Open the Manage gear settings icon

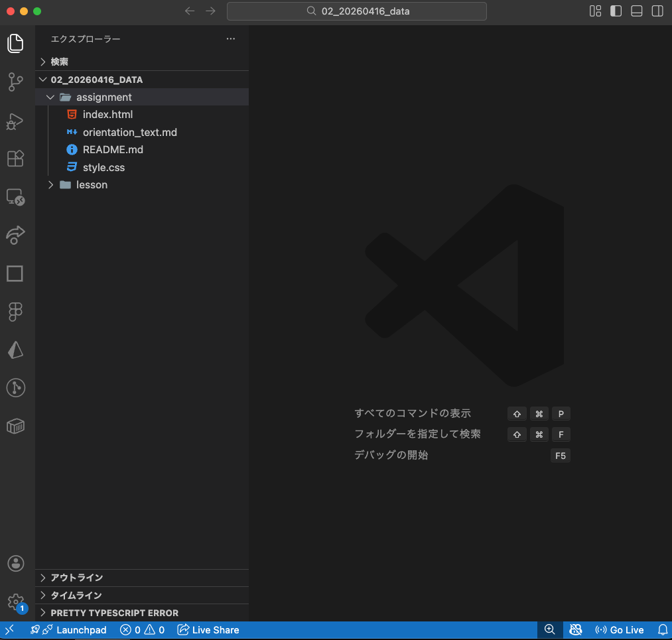click(x=16, y=602)
